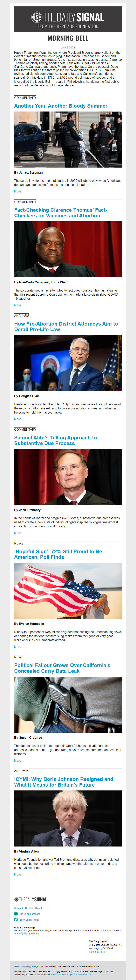Open Samuel Alito's Substantive Due Process headline
Image resolution: width=136 pixels, height=980 pixels.
pos(55,440)
